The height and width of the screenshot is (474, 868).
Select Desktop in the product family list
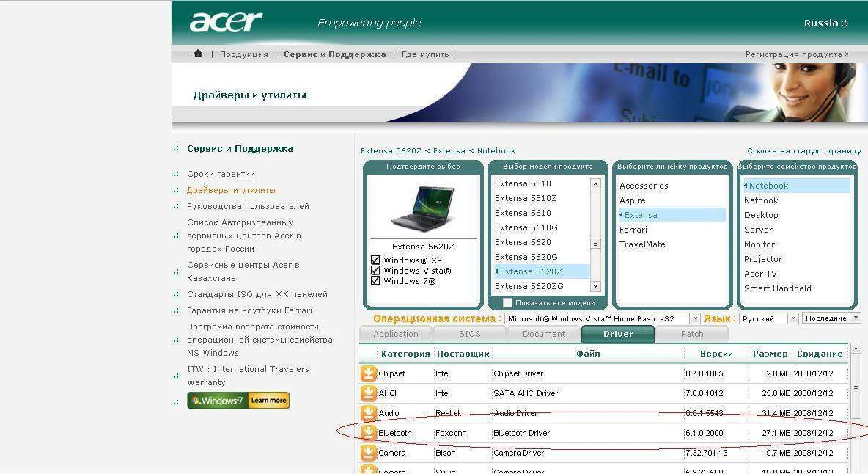pyautogui.click(x=761, y=215)
